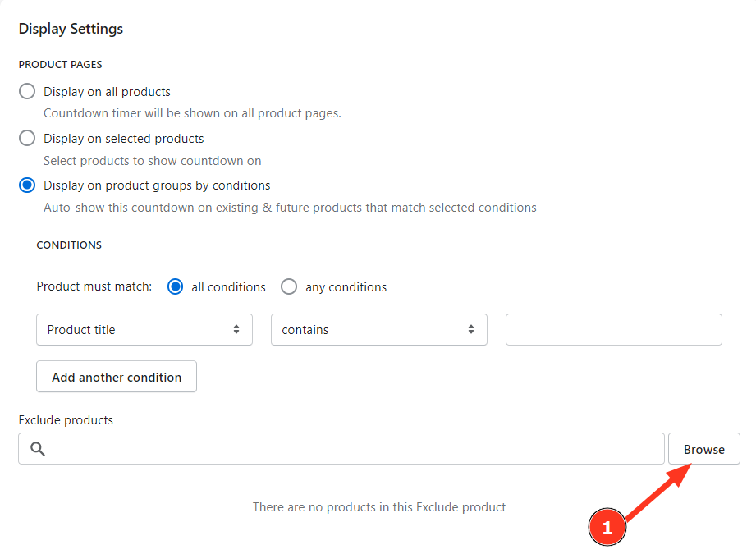Click up-down arrows on contains select
Viewport: 756px width, 554px height.
coord(471,329)
